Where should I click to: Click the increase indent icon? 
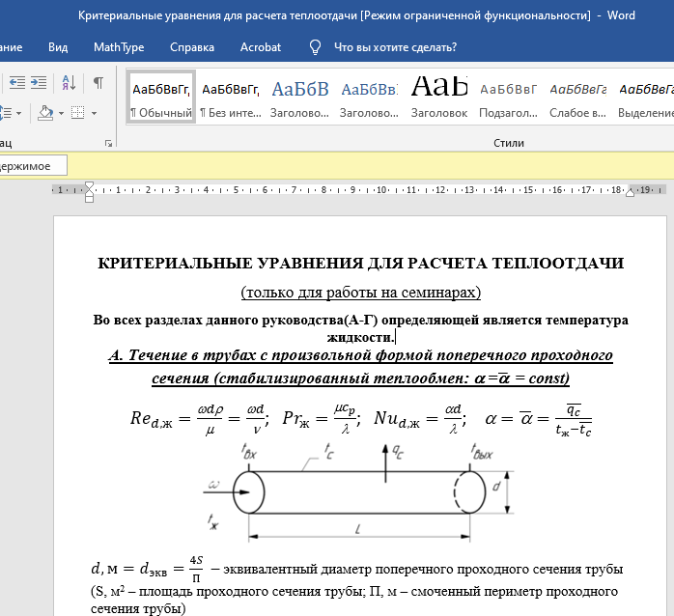click(x=38, y=83)
